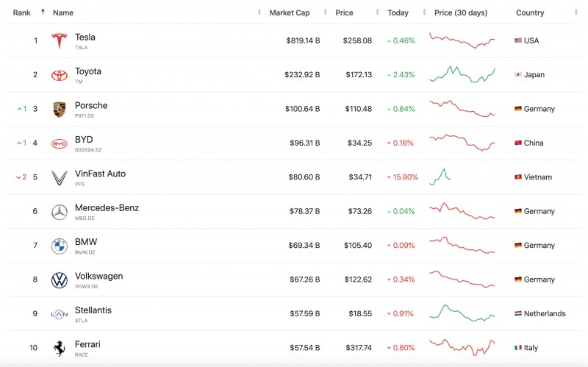Click the Toyota logo icon

click(60, 75)
